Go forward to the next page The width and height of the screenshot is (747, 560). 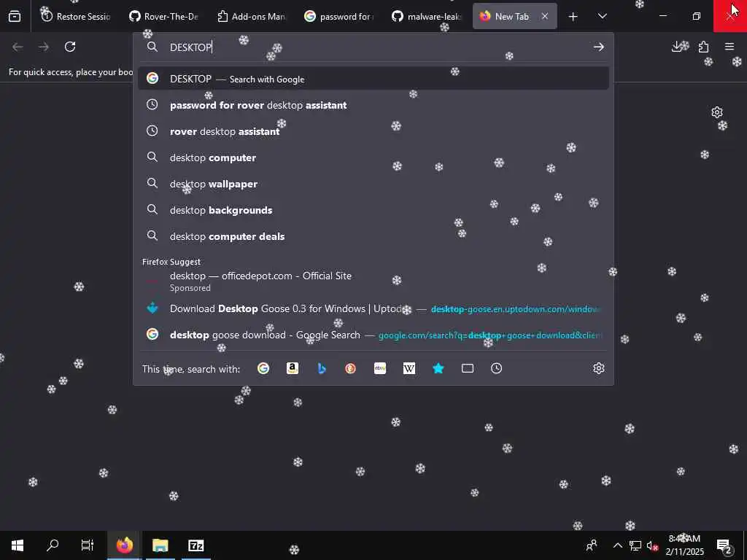click(44, 47)
